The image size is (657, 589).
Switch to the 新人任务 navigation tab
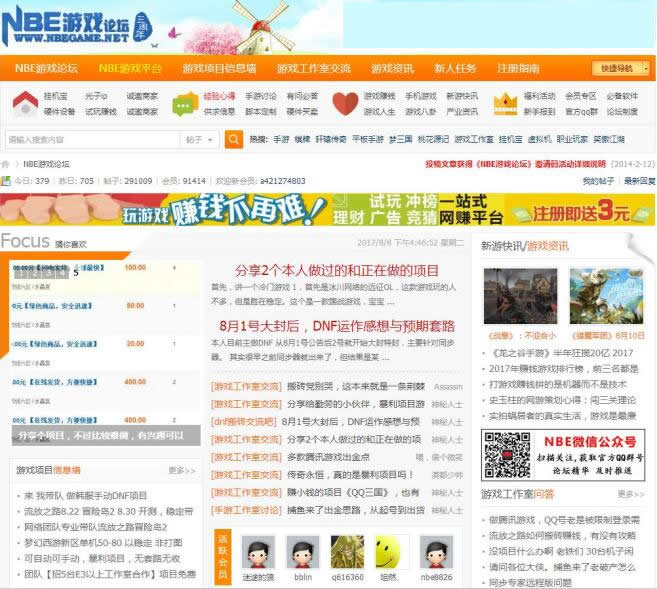[x=455, y=68]
